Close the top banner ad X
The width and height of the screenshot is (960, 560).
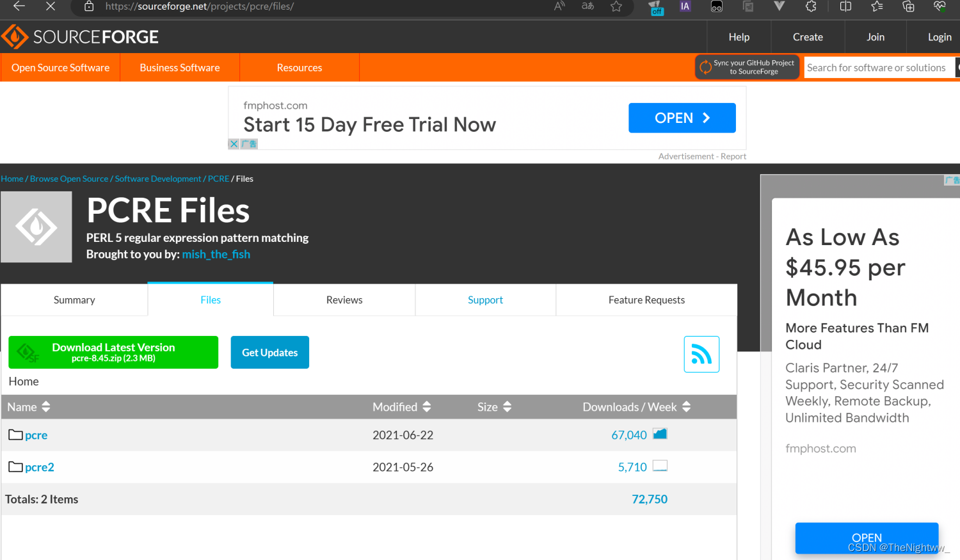point(234,144)
